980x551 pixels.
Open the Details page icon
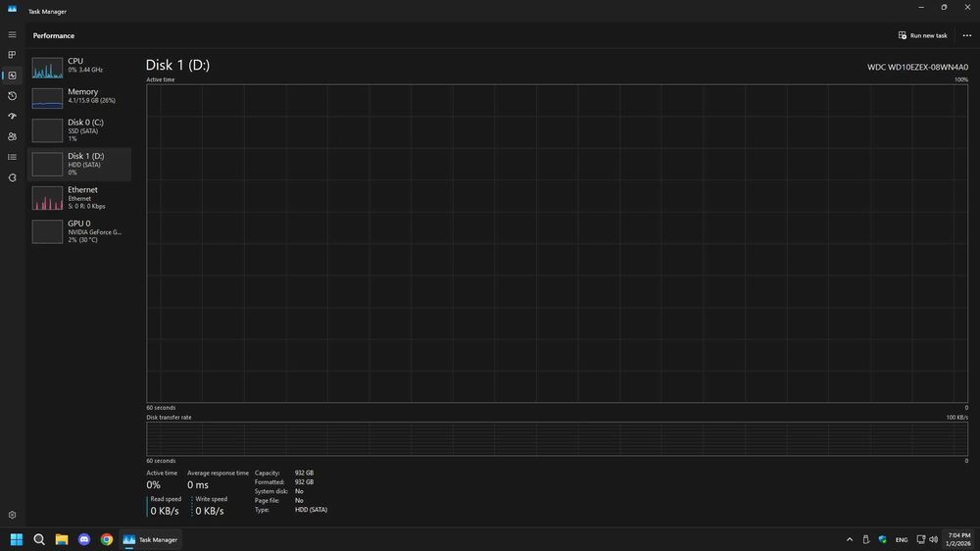[12, 157]
